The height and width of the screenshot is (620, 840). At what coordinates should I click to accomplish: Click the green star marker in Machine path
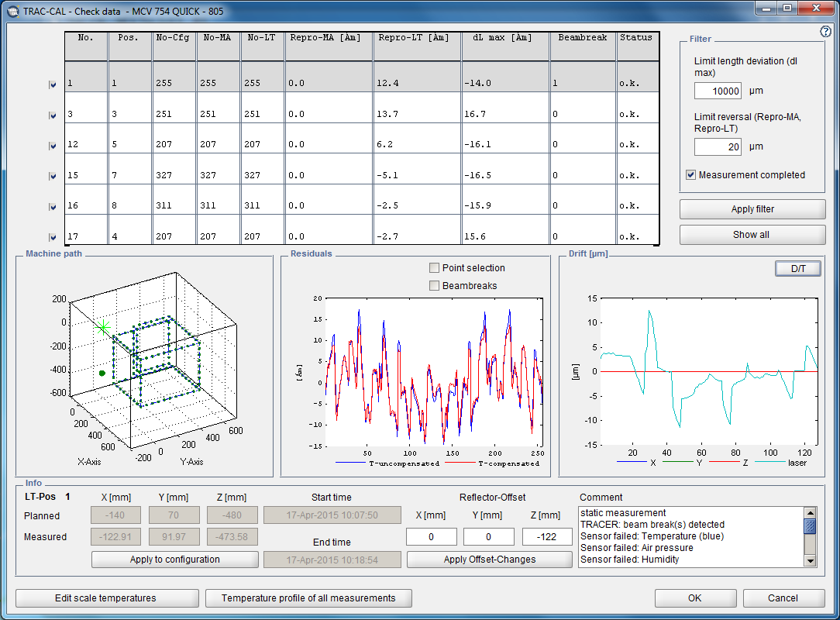point(103,327)
